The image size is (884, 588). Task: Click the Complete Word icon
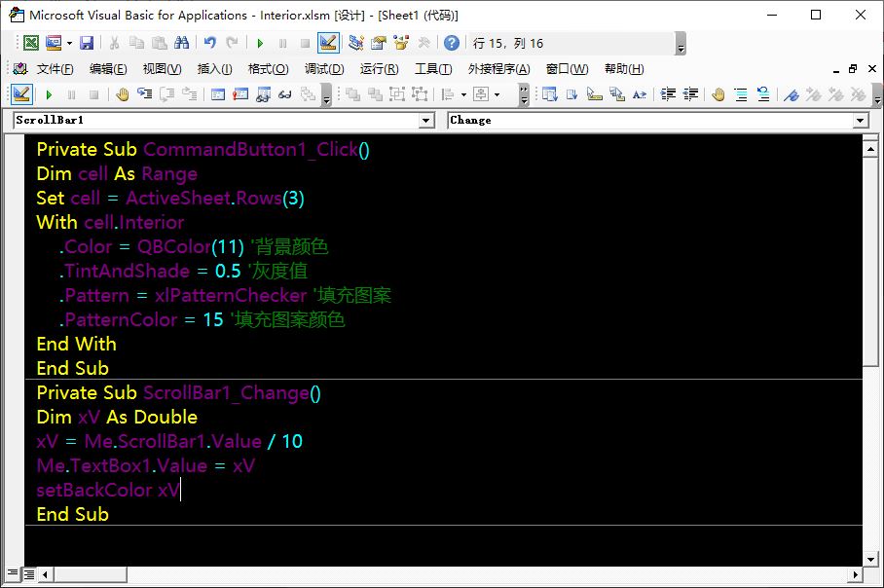pos(640,94)
